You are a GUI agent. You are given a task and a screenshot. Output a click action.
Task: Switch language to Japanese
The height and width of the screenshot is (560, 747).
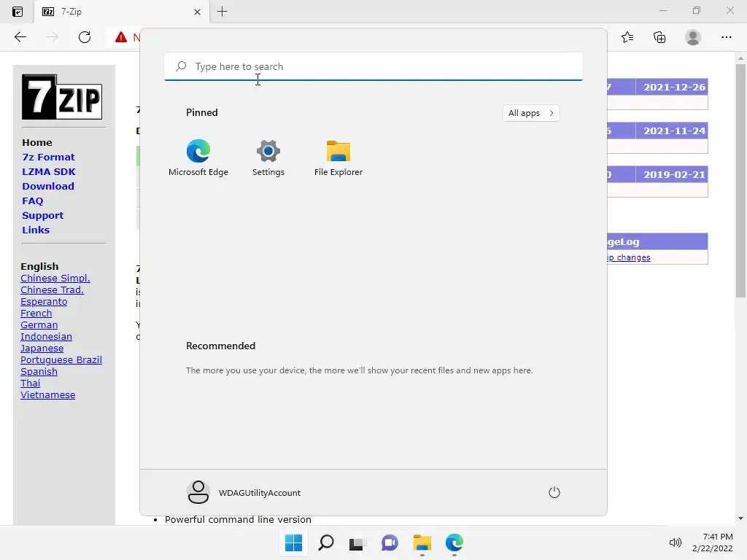[x=42, y=348]
